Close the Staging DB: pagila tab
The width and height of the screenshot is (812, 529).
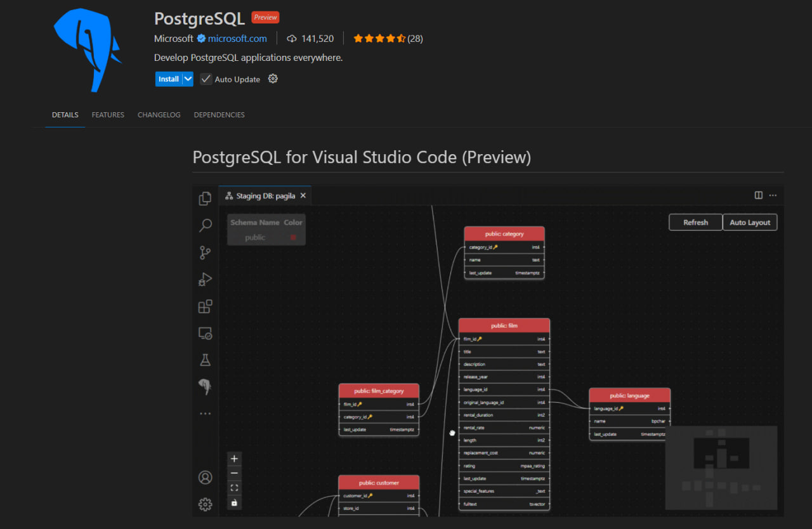(303, 195)
